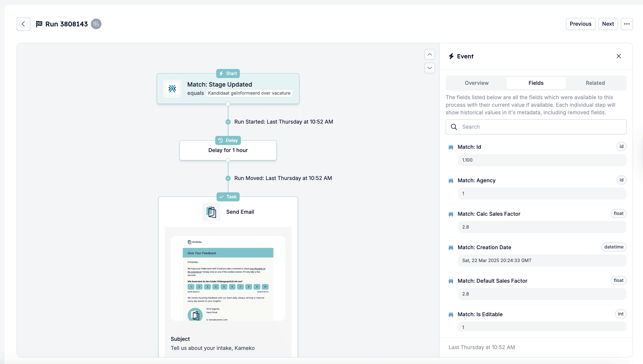This screenshot has width=643, height=364.
Task: Select the Fields tab
Action: pos(536,83)
